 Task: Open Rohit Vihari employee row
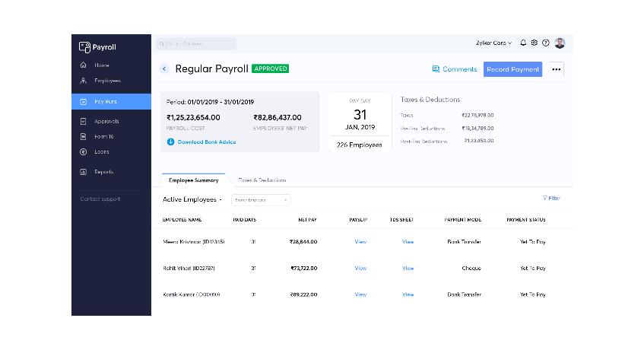362,268
